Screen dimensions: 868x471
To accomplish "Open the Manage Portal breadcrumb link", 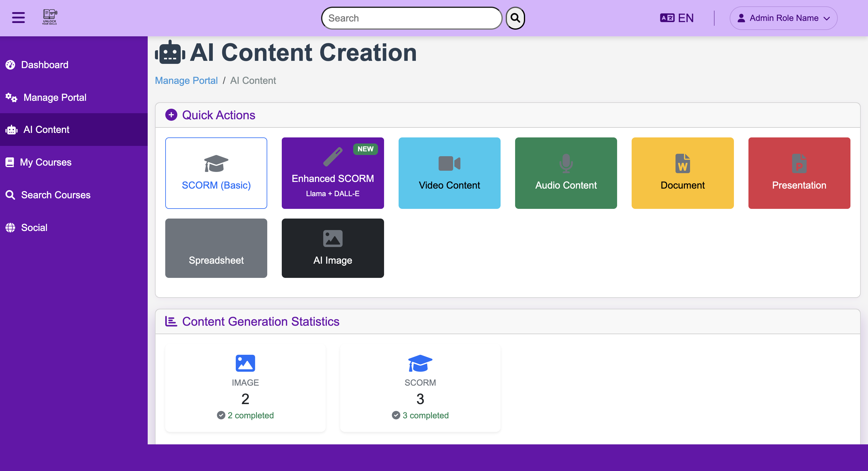I will point(186,81).
